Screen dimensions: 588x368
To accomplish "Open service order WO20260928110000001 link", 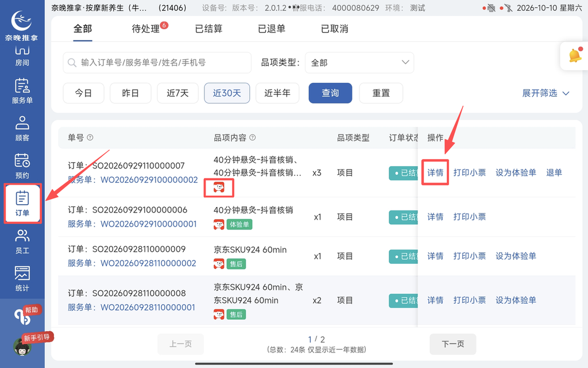I will [x=148, y=308].
